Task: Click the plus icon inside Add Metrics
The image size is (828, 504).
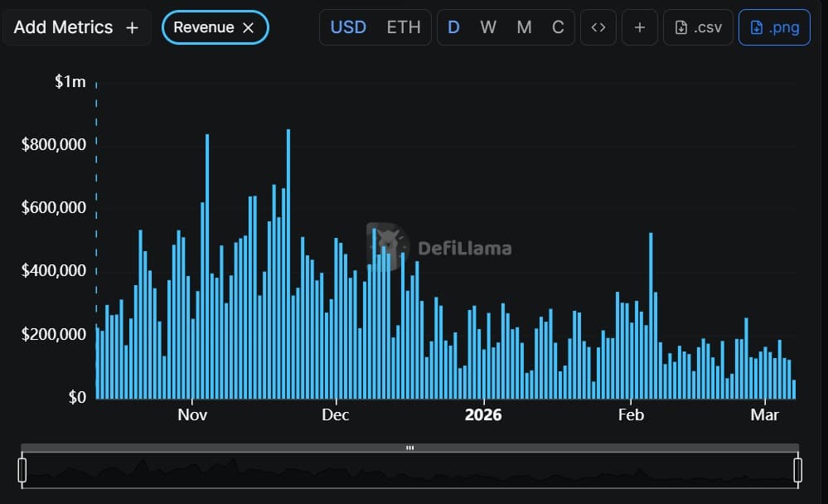Action: click(x=132, y=27)
